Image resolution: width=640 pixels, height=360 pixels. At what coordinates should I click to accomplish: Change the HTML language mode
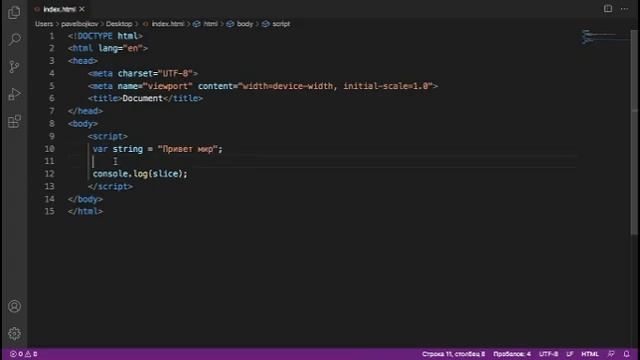[x=590, y=354]
